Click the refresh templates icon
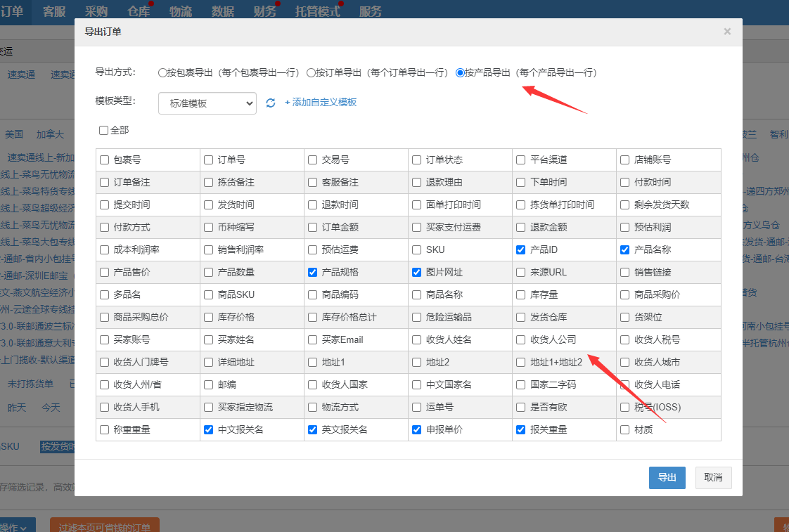789x532 pixels. pyautogui.click(x=271, y=103)
